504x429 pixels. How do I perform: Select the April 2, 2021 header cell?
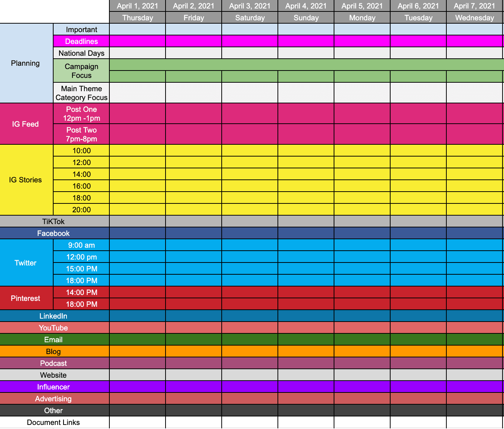tap(194, 6)
